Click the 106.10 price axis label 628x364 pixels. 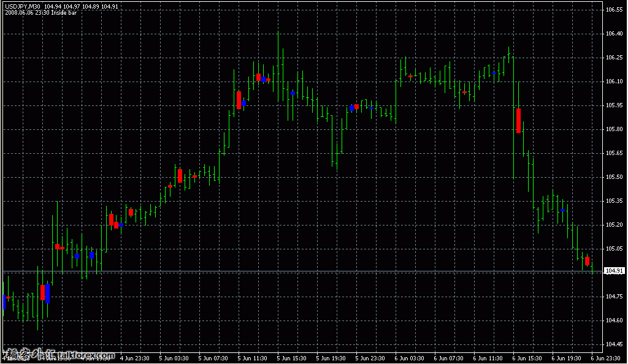click(x=614, y=82)
